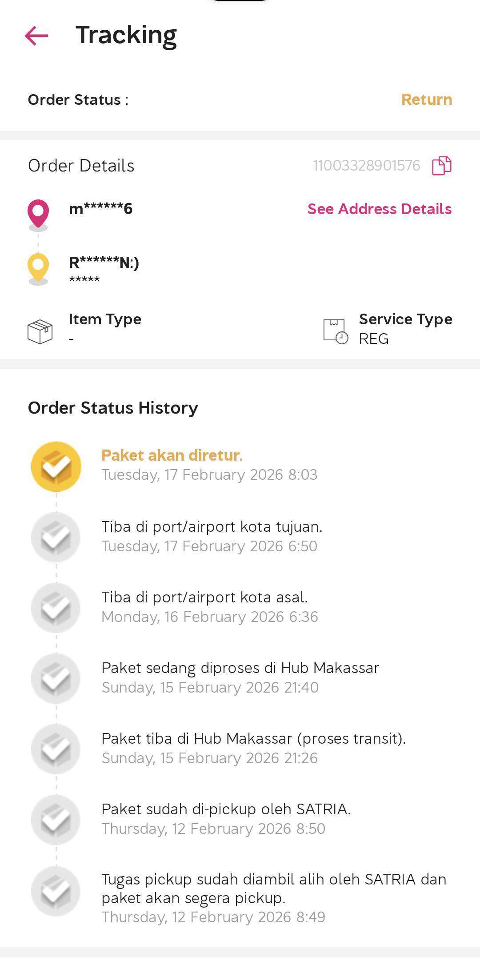Tap the yellow 'Paket akan diretur' status icon
Viewport: 480px width, 980px height.
[56, 466]
